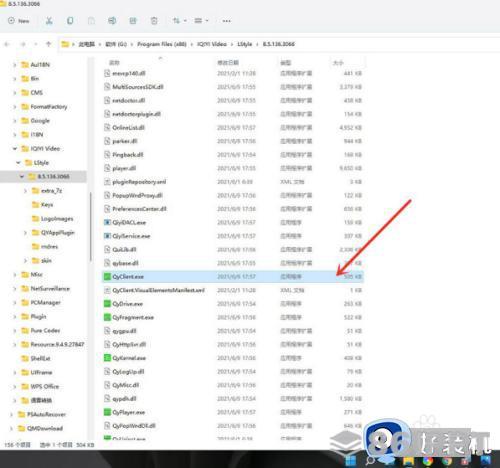Viewport: 500px width, 468px height.
Task: Select the skin folder in tree
Action: tap(42, 261)
